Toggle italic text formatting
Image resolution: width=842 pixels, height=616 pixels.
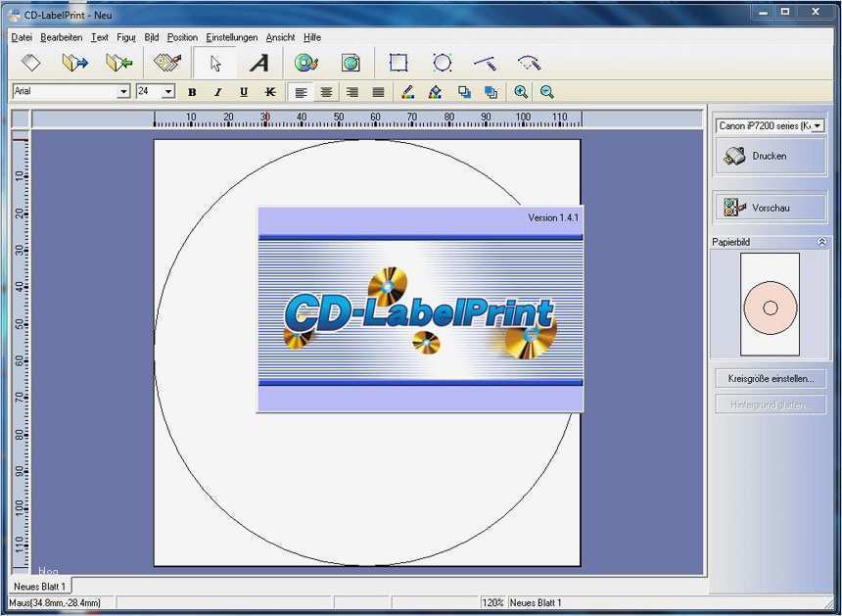pyautogui.click(x=217, y=91)
